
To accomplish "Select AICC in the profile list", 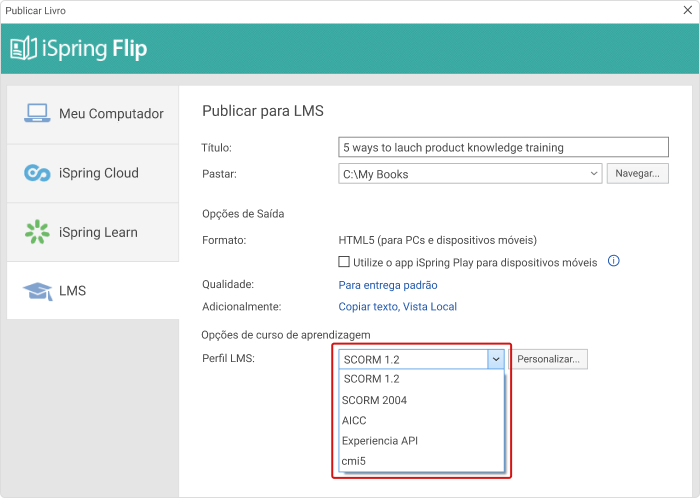I will [422, 420].
